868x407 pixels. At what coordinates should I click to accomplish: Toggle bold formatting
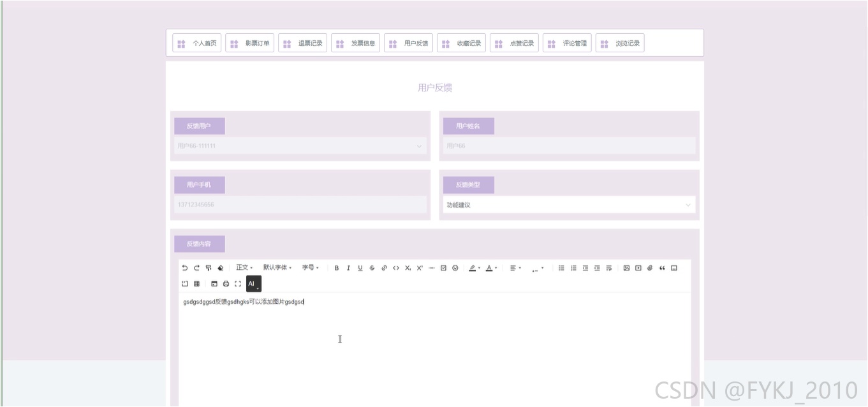(337, 268)
